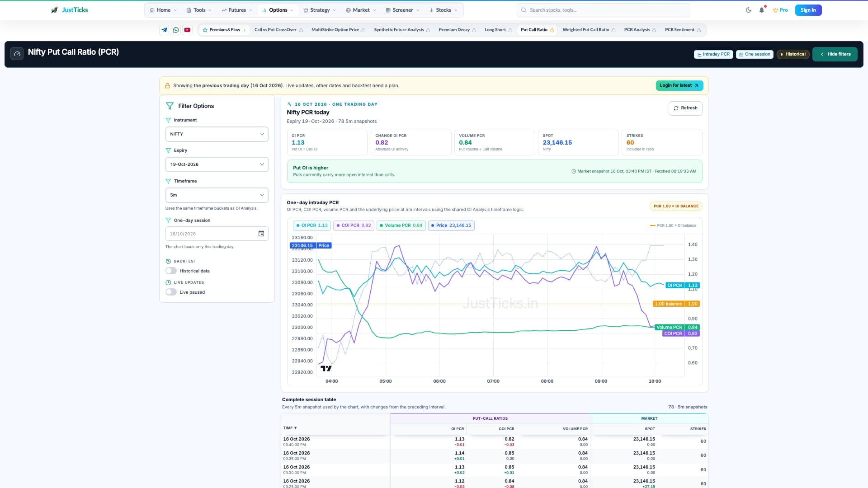This screenshot has height=488, width=868.
Task: Click the gauge icon beside page title
Action: 17,54
